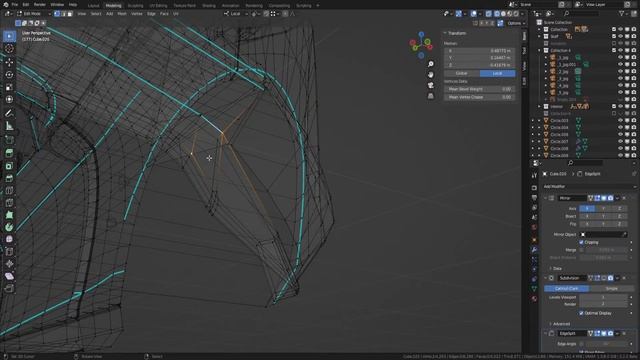Select the Rotate tool
640x360 pixels.
[x=9, y=75]
